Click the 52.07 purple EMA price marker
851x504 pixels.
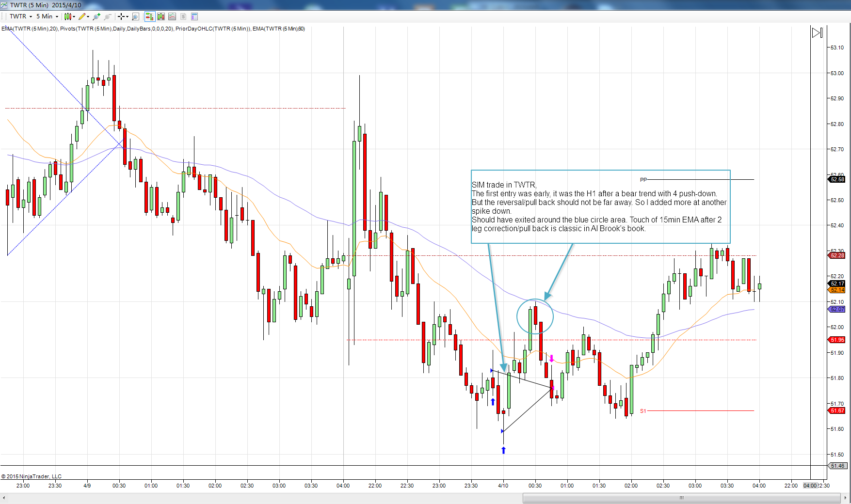(837, 309)
